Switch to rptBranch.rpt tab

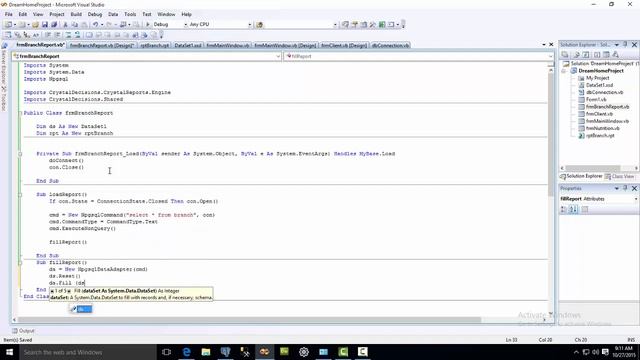(x=155, y=45)
